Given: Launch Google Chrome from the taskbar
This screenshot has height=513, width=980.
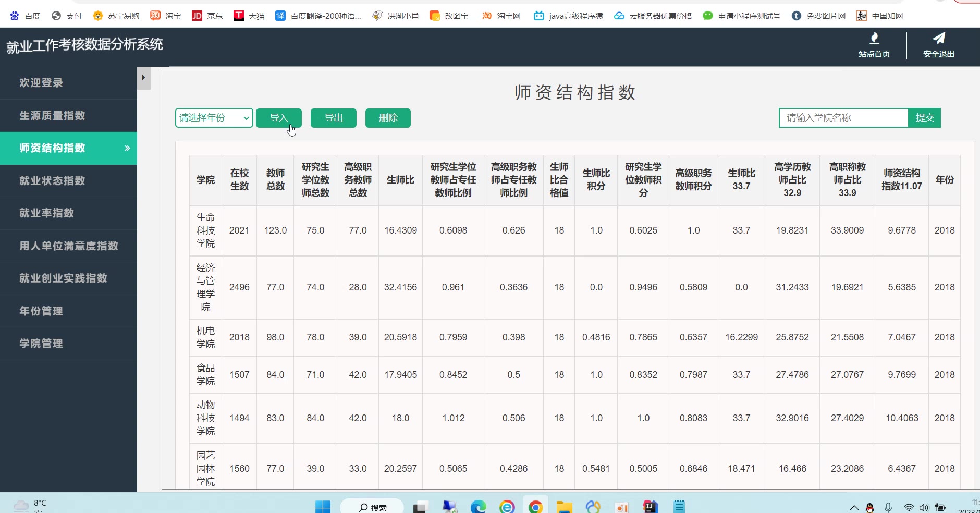Looking at the screenshot, I should (535, 506).
